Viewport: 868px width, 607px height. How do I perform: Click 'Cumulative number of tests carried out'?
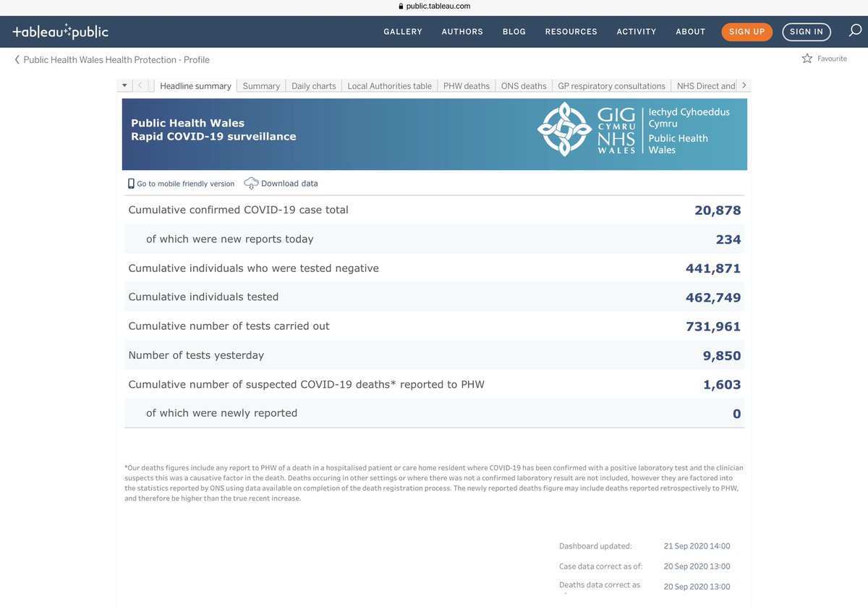click(229, 326)
